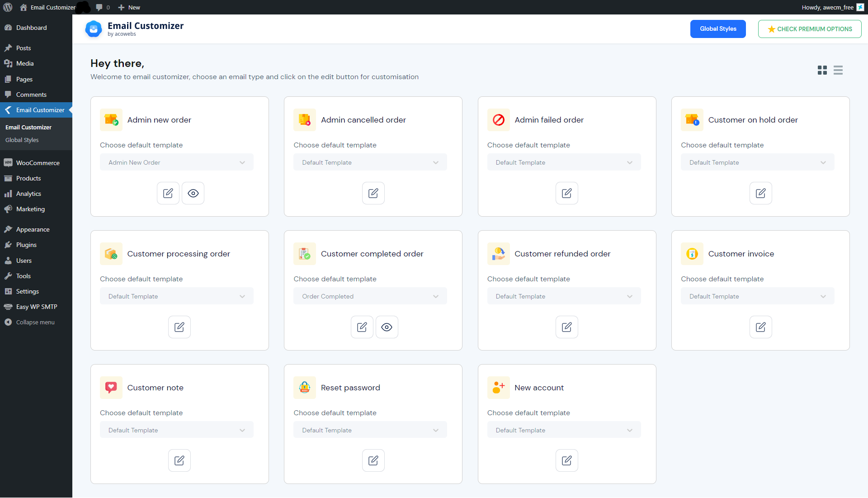Screen dimensions: 868x498
Task: Click the Email Customizer logo icon
Action: click(94, 29)
